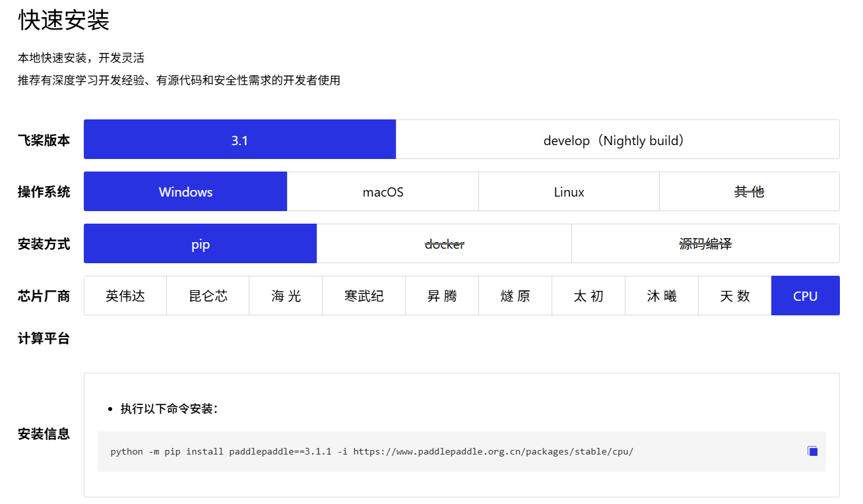Click the 飞桨版本 row label
This screenshot has width=863, height=504.
coord(44,140)
